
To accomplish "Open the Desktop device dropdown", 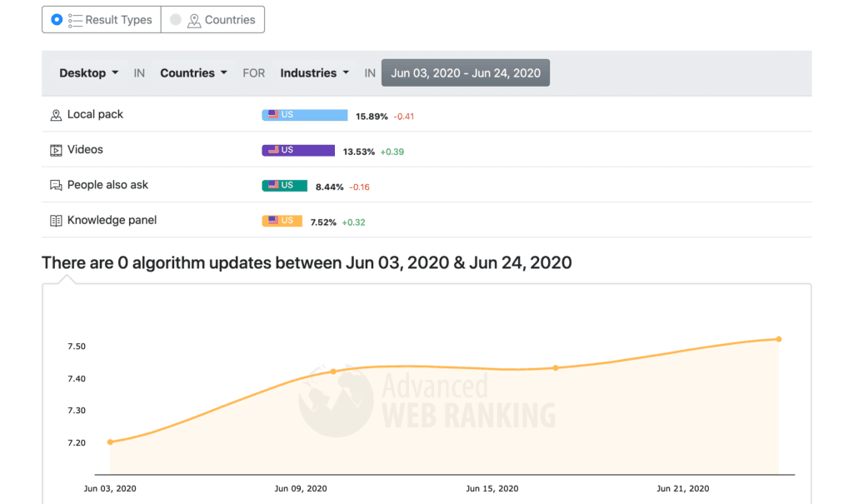I will (88, 73).
